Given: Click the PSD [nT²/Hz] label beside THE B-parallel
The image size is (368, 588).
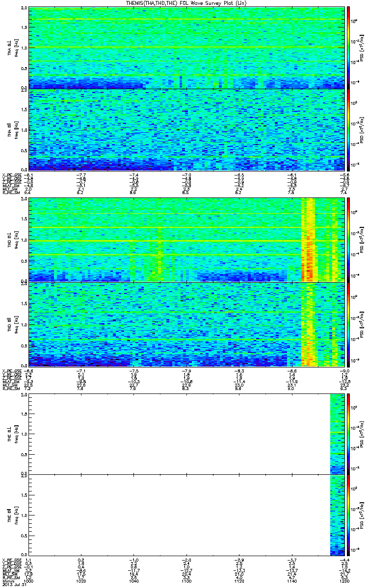Looking at the screenshot, I should 362,514.
